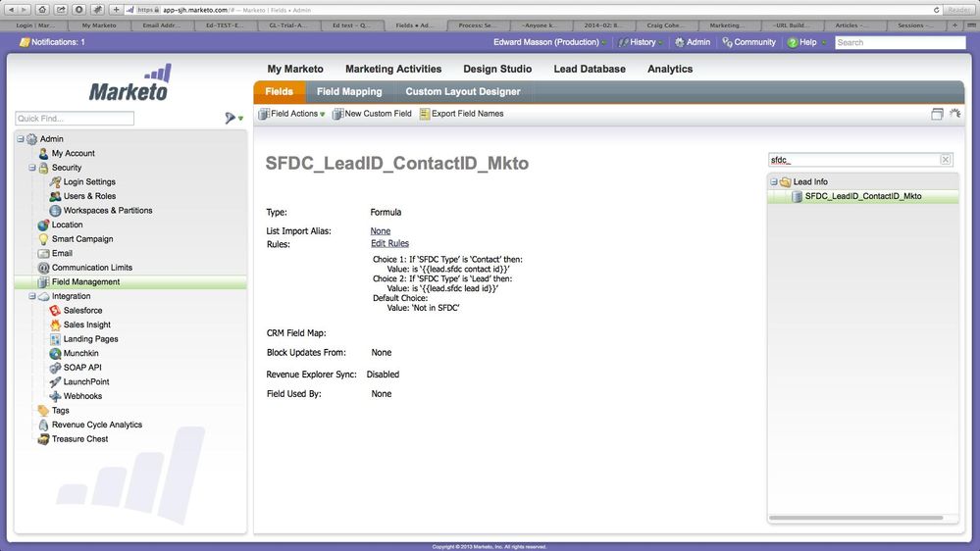Click the Edit Rules link
The height and width of the screenshot is (551, 980).
tap(390, 244)
